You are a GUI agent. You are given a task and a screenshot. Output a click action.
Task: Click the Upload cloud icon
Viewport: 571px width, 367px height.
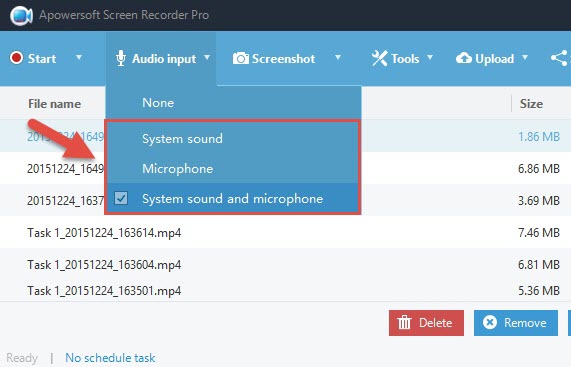pos(464,58)
